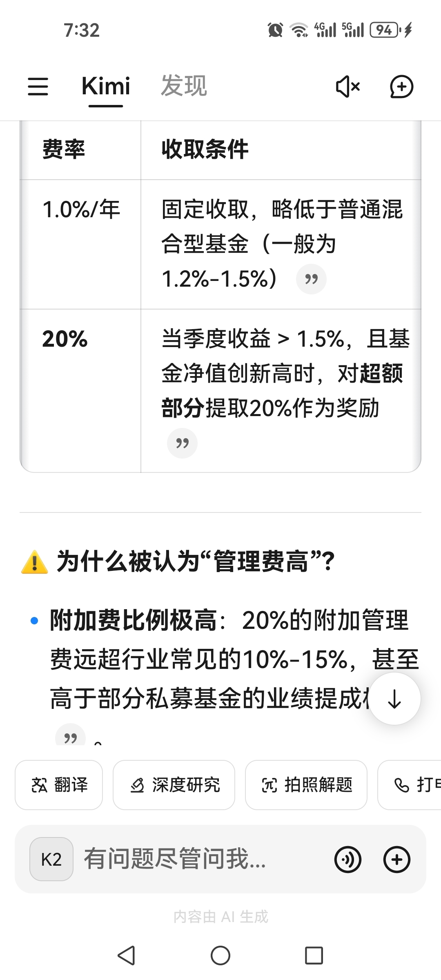This screenshot has height=980, width=441.
Task: Tap the 深度研究 shortcut chip
Action: point(174,785)
